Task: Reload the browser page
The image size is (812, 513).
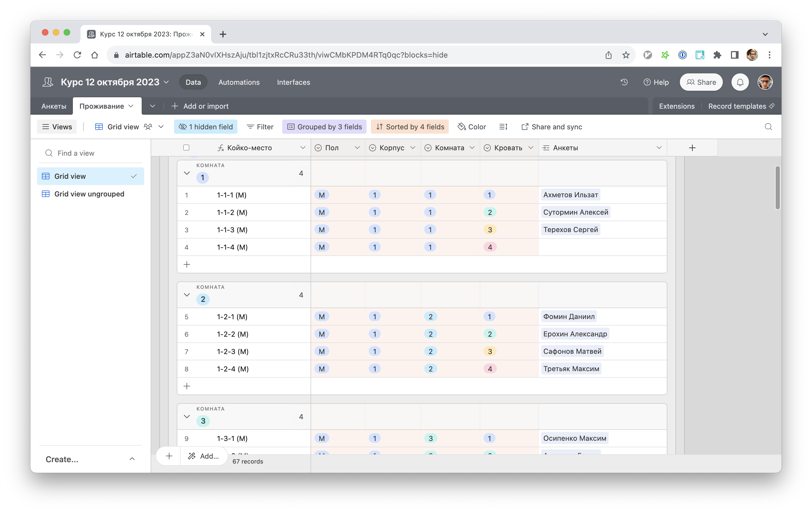Action: click(x=77, y=55)
